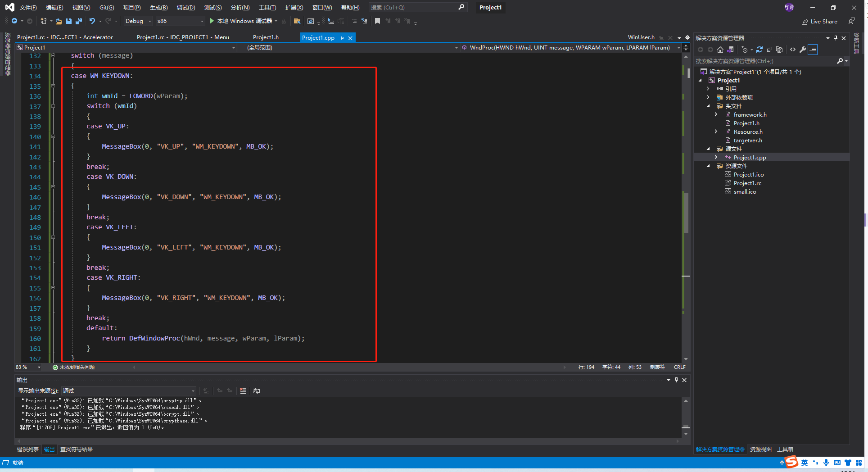Navigate backward using the toolbar back arrow
868x472 pixels.
click(14, 21)
